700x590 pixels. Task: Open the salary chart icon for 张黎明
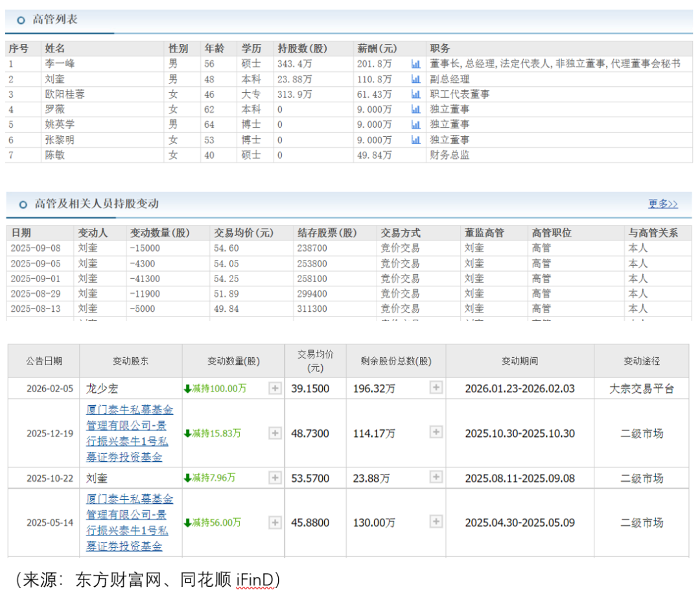pos(415,140)
